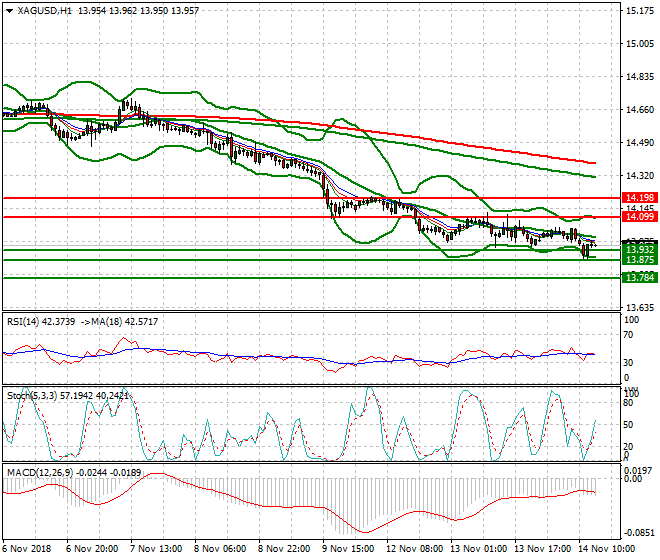Select the red 14.099 resistance price tag
660x560 pixels.
638,216
